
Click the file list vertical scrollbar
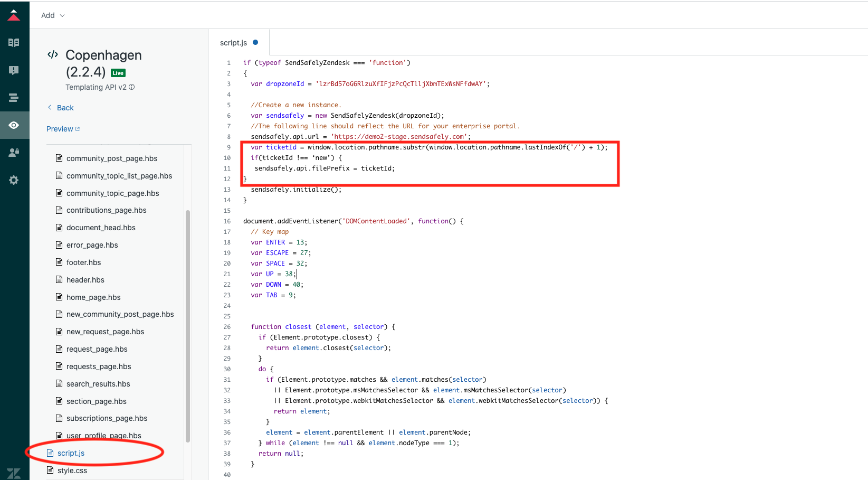click(x=188, y=326)
